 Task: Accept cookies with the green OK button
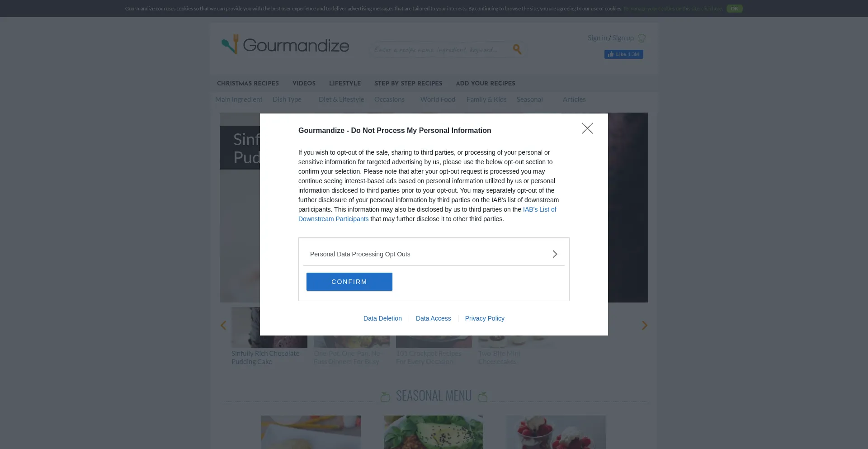coord(734,9)
